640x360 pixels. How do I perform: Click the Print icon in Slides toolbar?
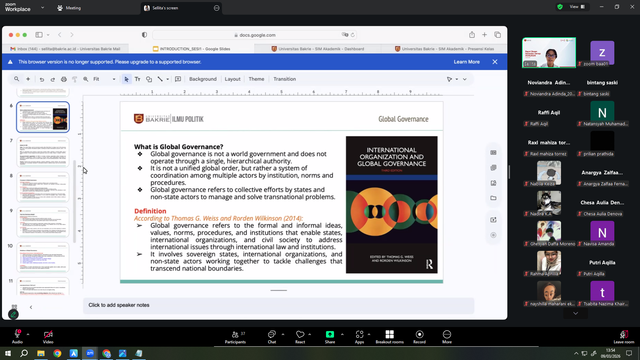(64, 79)
